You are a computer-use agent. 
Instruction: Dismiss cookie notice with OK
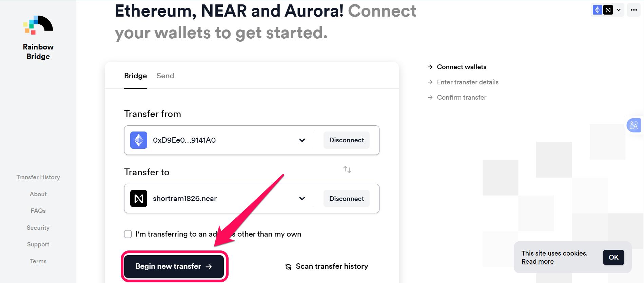613,257
